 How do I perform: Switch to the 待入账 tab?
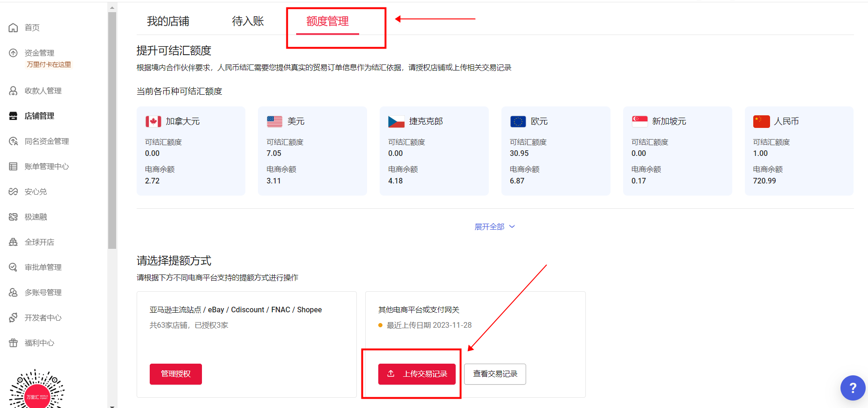tap(248, 21)
